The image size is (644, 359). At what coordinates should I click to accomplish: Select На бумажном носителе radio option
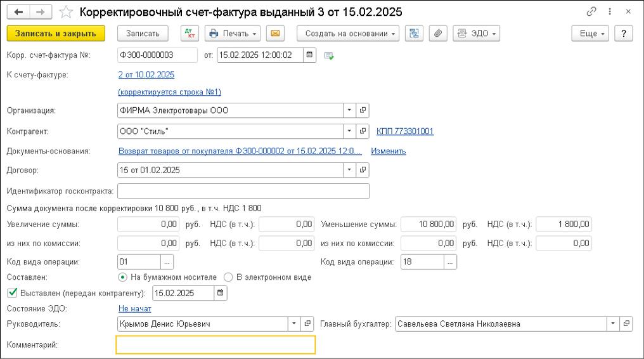coord(123,277)
